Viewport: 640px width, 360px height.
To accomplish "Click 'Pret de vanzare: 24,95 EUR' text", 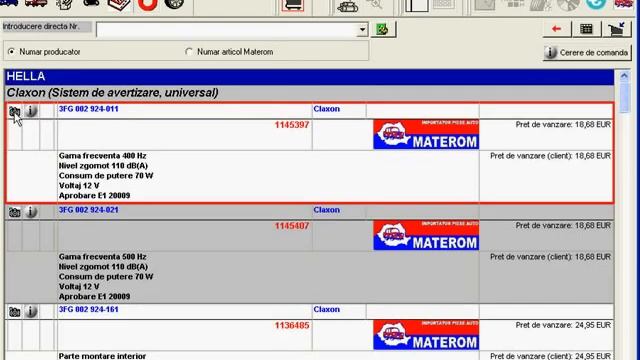I will tap(563, 325).
